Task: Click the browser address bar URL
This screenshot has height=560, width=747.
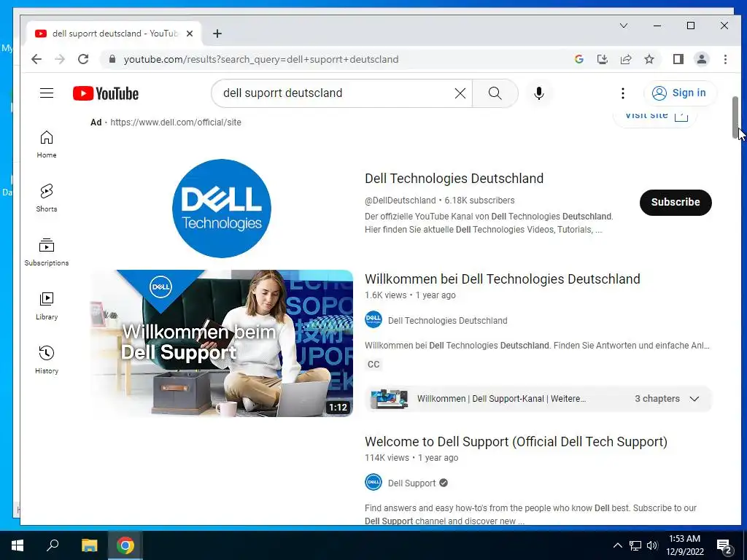Action: coord(261,59)
